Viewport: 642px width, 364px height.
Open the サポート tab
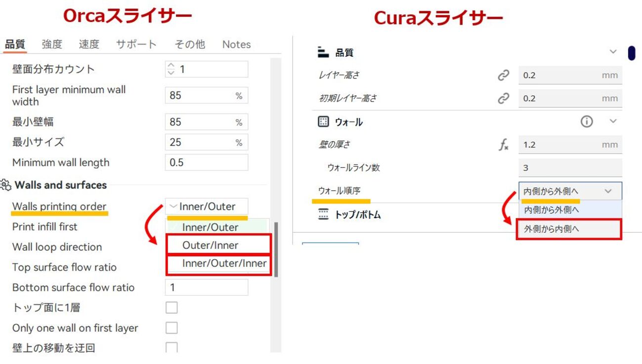(136, 44)
